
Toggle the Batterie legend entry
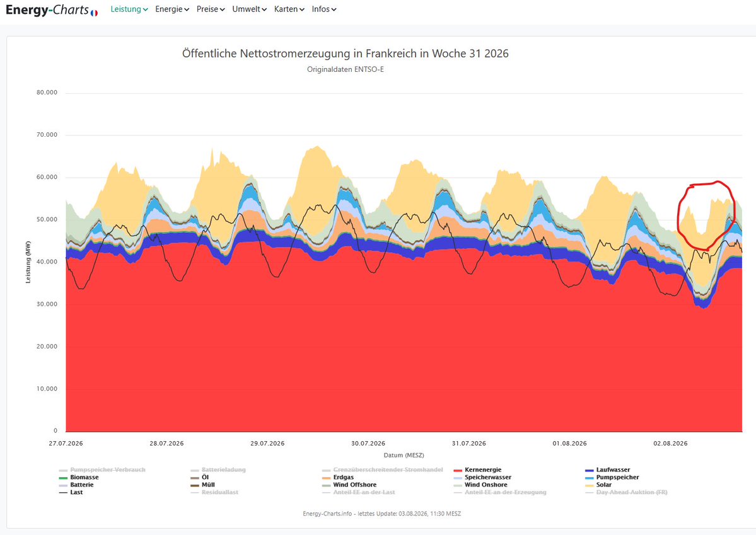pyautogui.click(x=76, y=485)
